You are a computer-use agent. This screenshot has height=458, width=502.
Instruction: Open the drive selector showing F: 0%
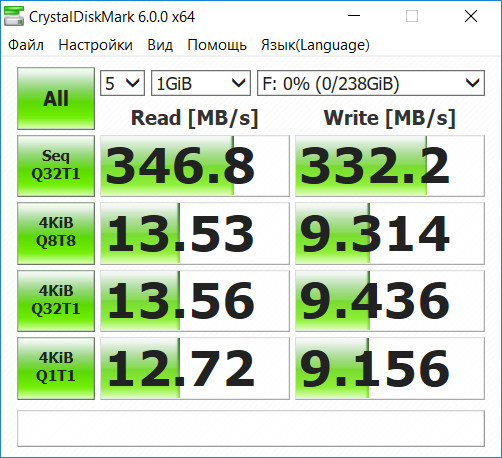click(371, 83)
